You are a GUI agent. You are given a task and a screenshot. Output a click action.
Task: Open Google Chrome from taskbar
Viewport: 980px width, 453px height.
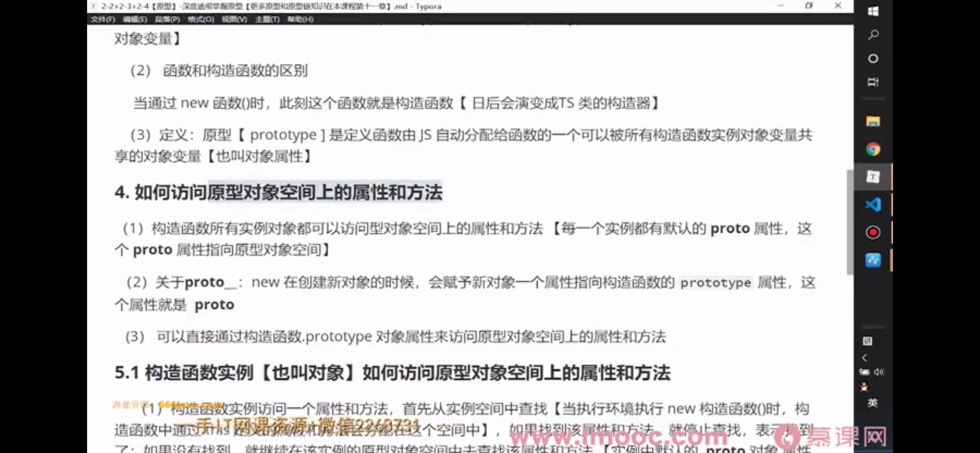point(873,149)
